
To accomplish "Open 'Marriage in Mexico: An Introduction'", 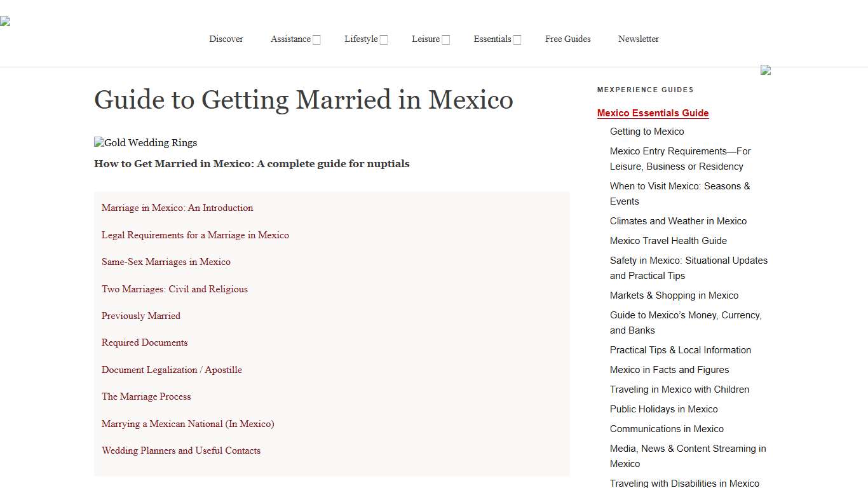I will (x=177, y=208).
